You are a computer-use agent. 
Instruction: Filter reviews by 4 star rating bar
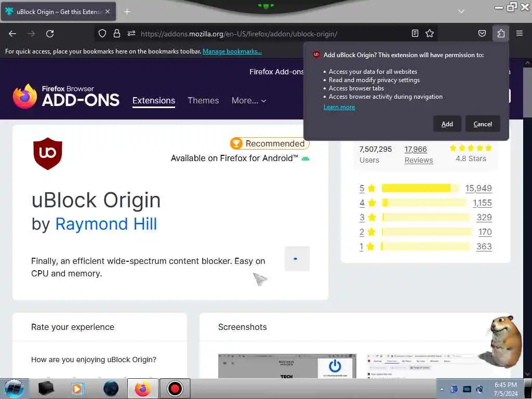tap(424, 203)
